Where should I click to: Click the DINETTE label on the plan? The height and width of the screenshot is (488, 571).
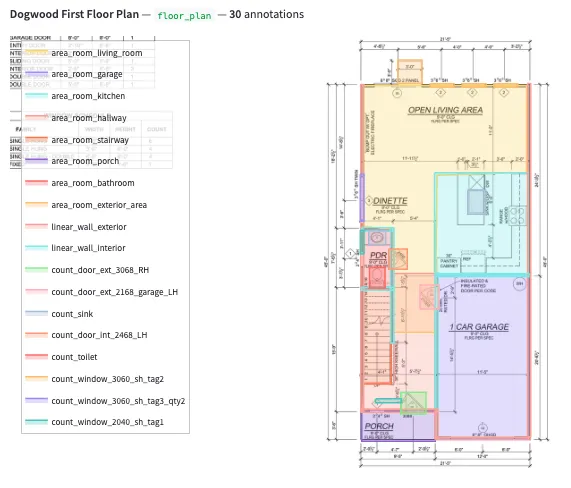(390, 201)
